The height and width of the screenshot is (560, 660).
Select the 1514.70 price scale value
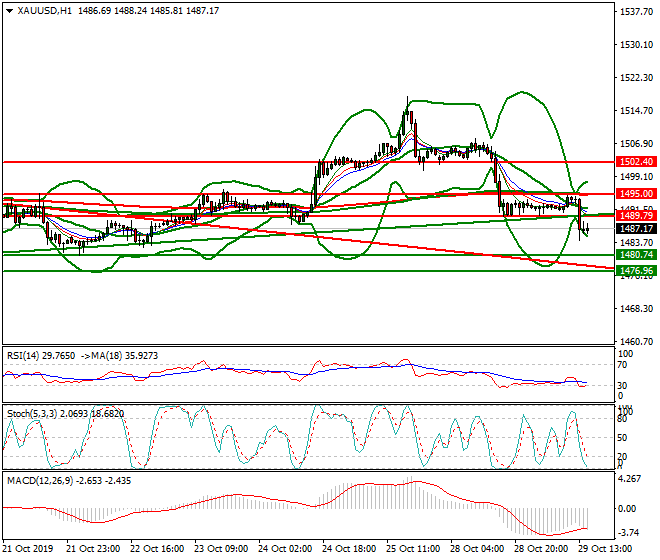(x=636, y=111)
